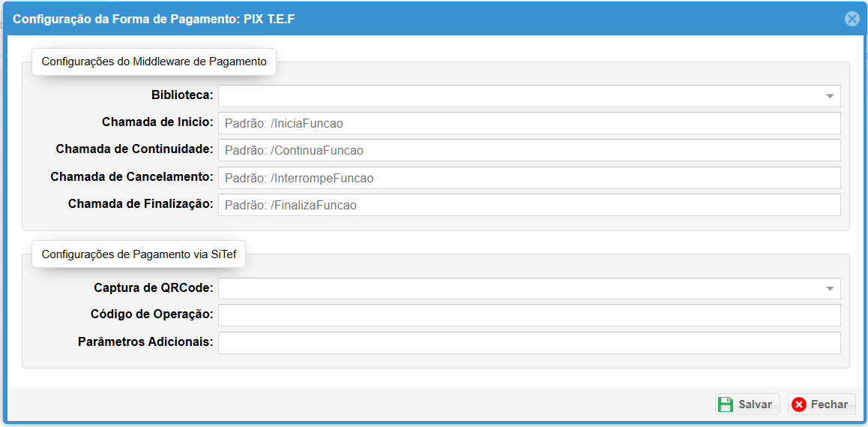
Task: Focus the Chamada de Inicio input field
Action: click(529, 124)
